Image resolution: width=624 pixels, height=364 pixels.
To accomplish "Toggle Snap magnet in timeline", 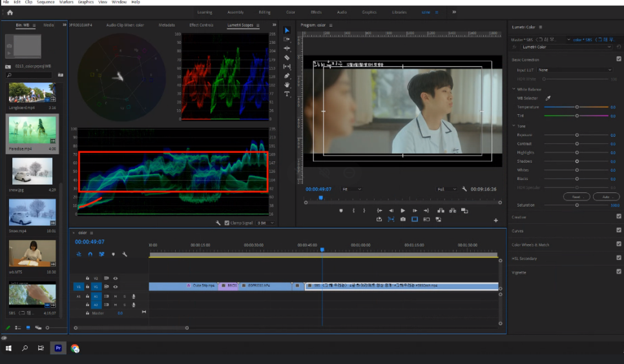I will pos(90,254).
